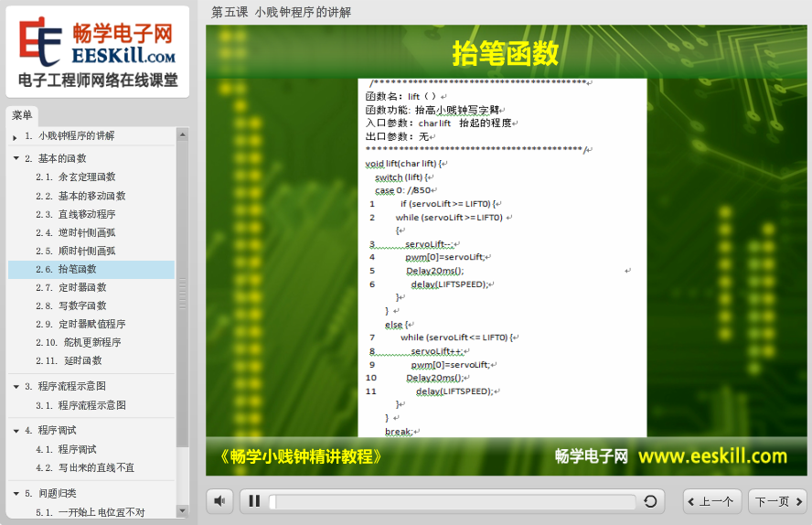The width and height of the screenshot is (812, 525).
Task: Mute the audio with the speaker icon
Action: (x=219, y=500)
